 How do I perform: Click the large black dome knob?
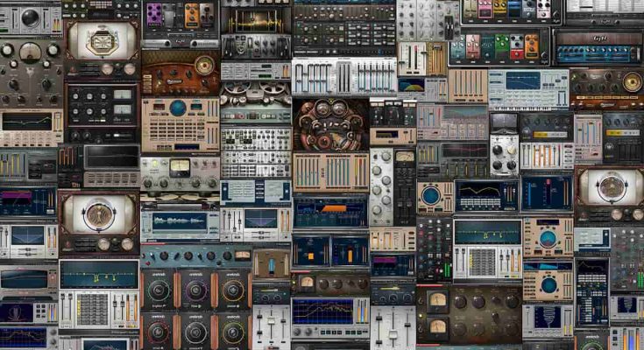point(32,17)
